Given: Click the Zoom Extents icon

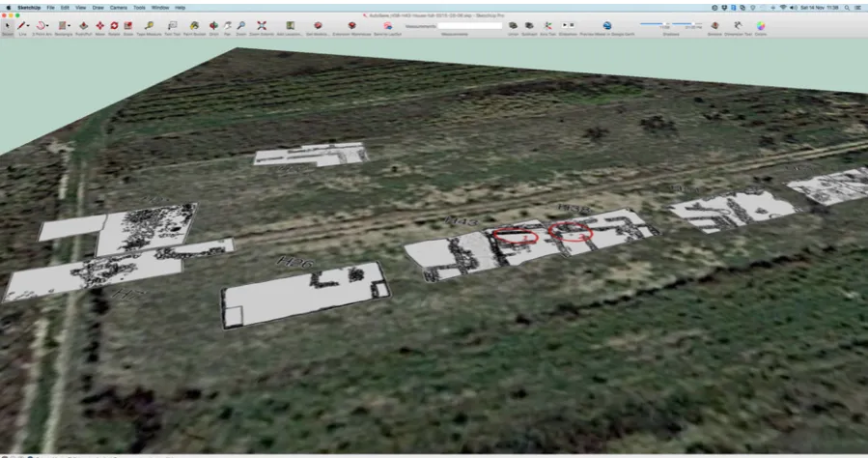Looking at the screenshot, I should coord(262,25).
